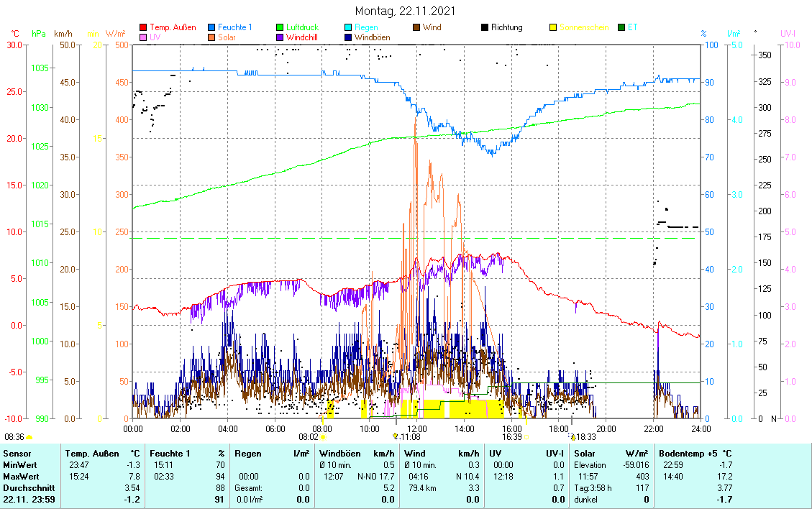Click the orange Solar legend swatch

[211, 37]
